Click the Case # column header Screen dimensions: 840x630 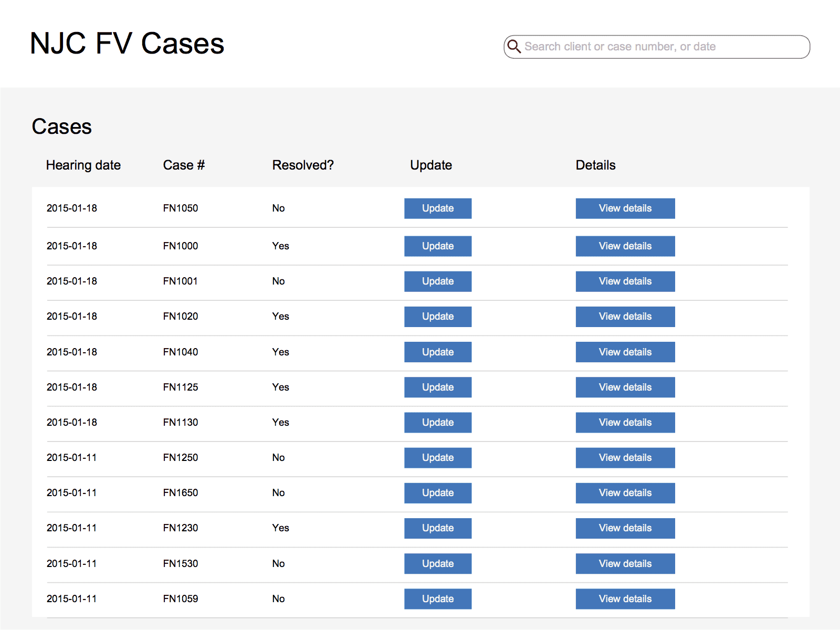point(184,165)
